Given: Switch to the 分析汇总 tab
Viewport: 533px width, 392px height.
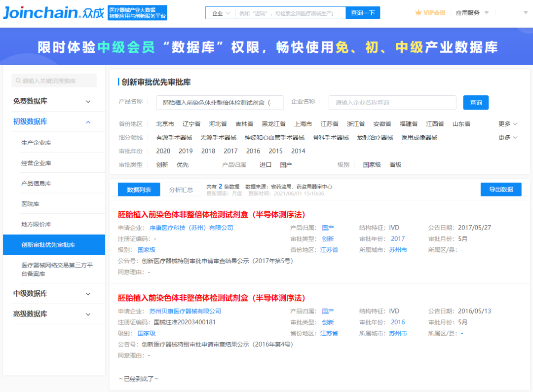Looking at the screenshot, I should click(181, 190).
